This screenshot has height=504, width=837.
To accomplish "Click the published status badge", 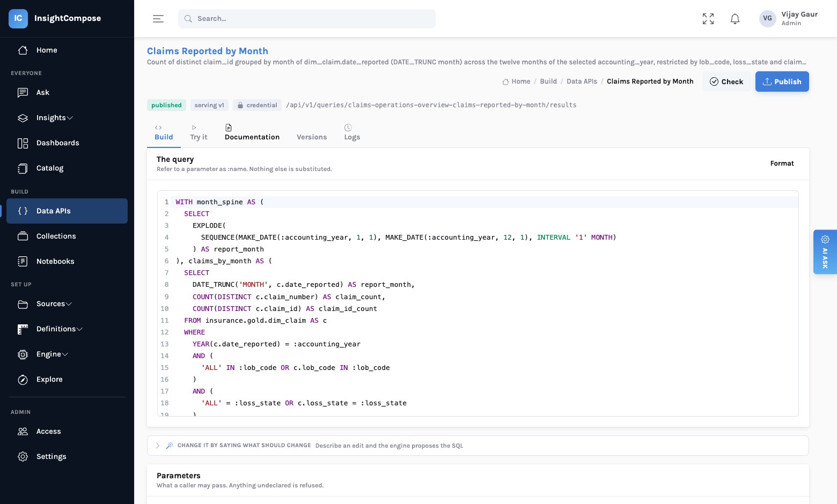I will point(166,105).
